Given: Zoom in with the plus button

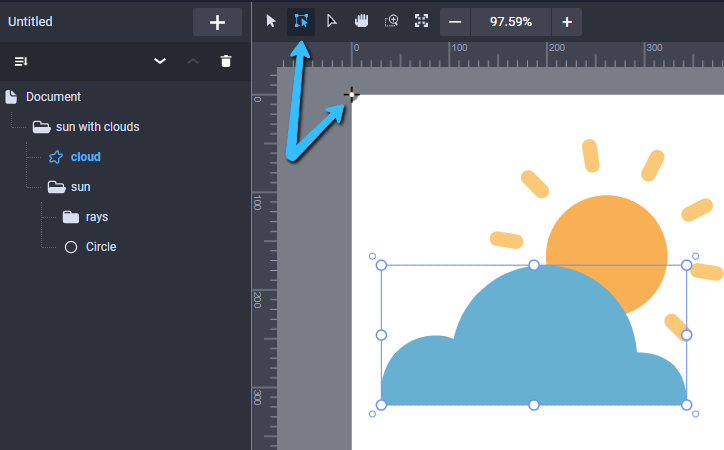Looking at the screenshot, I should click(x=567, y=22).
